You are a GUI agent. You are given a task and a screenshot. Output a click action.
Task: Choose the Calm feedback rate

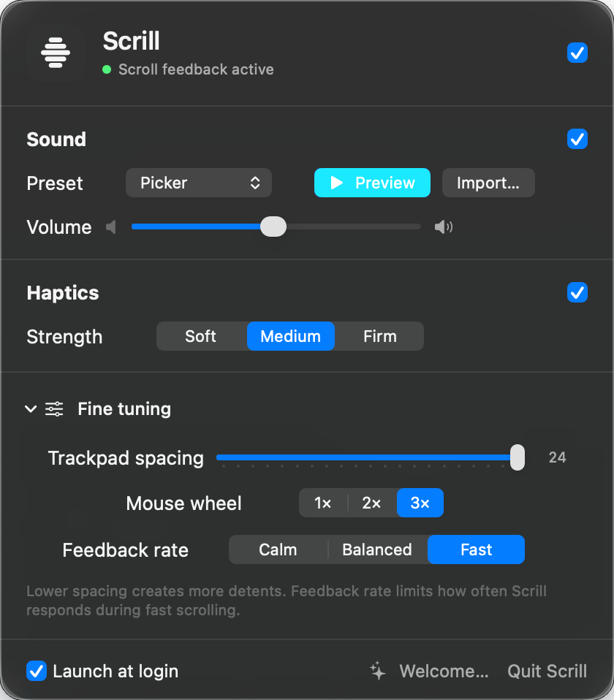coord(278,549)
